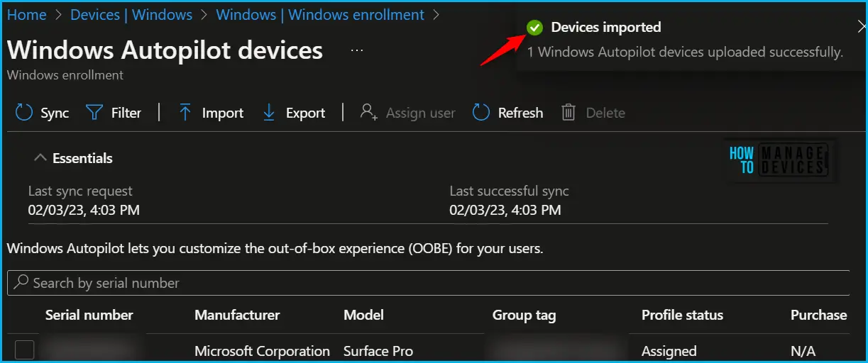Open Windows | Windows enrollment breadcrumb
This screenshot has width=868, height=363.
320,14
